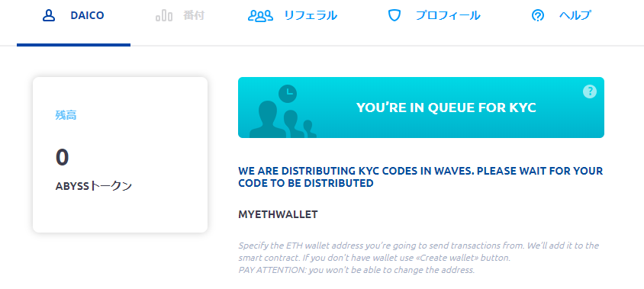Select the 残高 balance label
The width and height of the screenshot is (644, 289).
(66, 115)
